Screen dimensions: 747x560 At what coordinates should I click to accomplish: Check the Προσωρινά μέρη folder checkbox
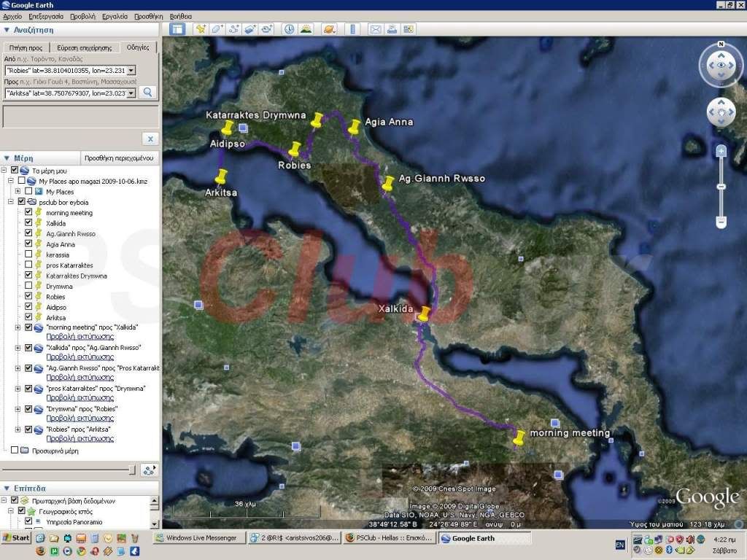pyautogui.click(x=15, y=449)
